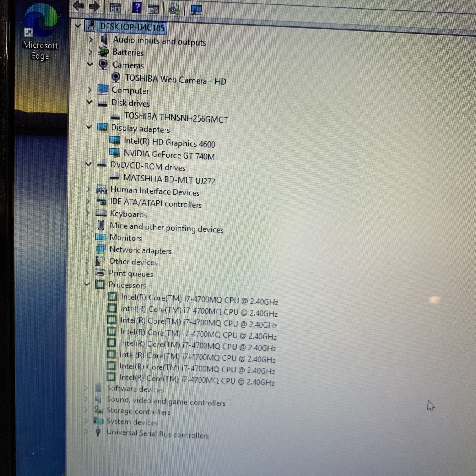Collapse the Cameras category
This screenshot has width=476, height=476.
(90, 64)
